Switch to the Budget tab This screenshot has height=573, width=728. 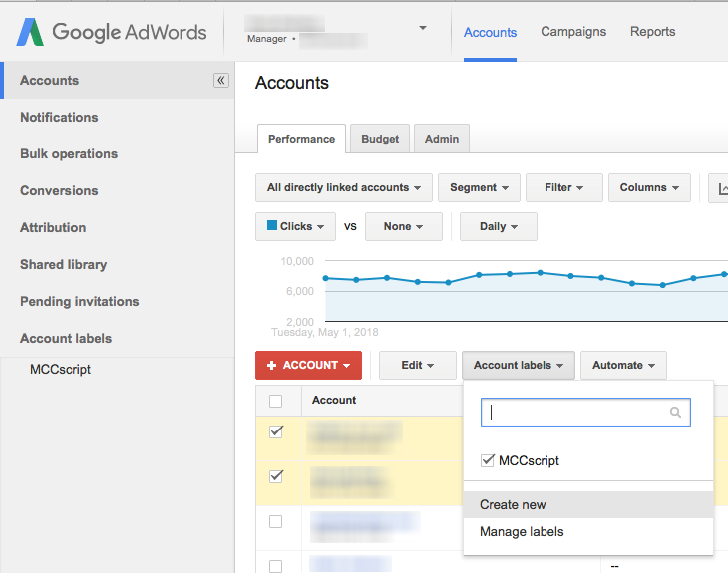pyautogui.click(x=380, y=139)
